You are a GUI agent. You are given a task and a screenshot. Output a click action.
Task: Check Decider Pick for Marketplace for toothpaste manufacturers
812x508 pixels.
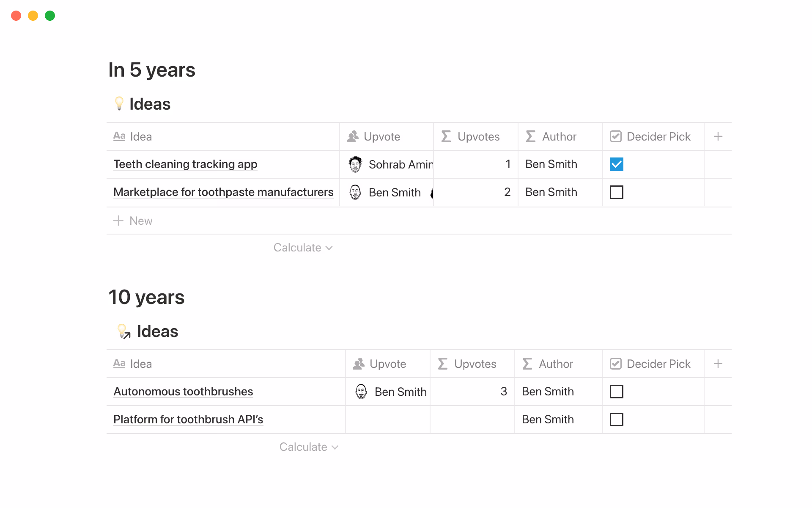click(616, 192)
